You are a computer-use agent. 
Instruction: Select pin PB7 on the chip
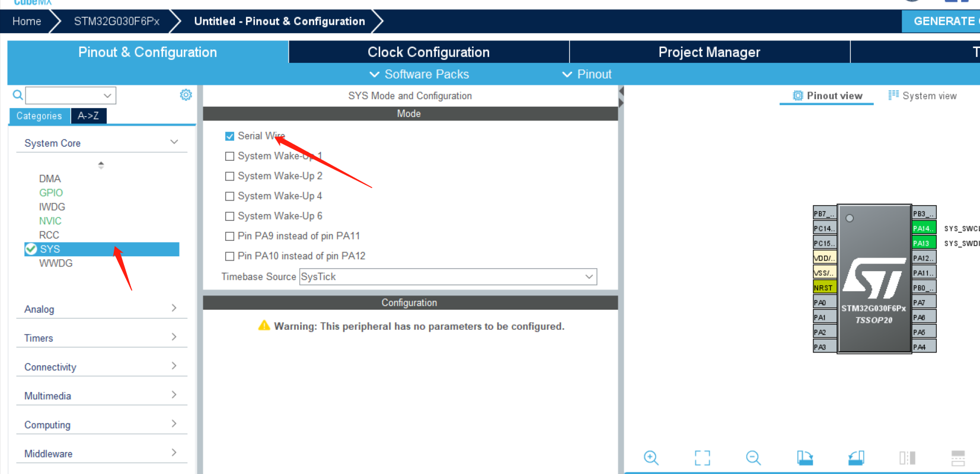[825, 213]
